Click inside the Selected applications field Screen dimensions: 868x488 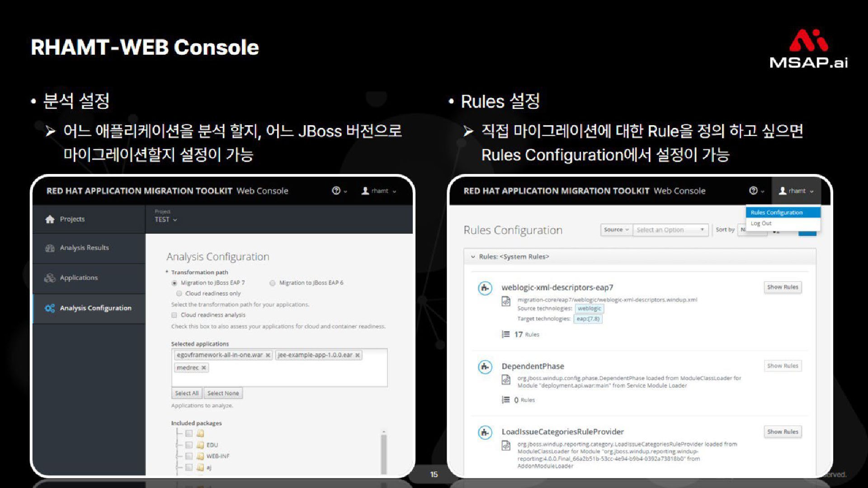click(279, 367)
